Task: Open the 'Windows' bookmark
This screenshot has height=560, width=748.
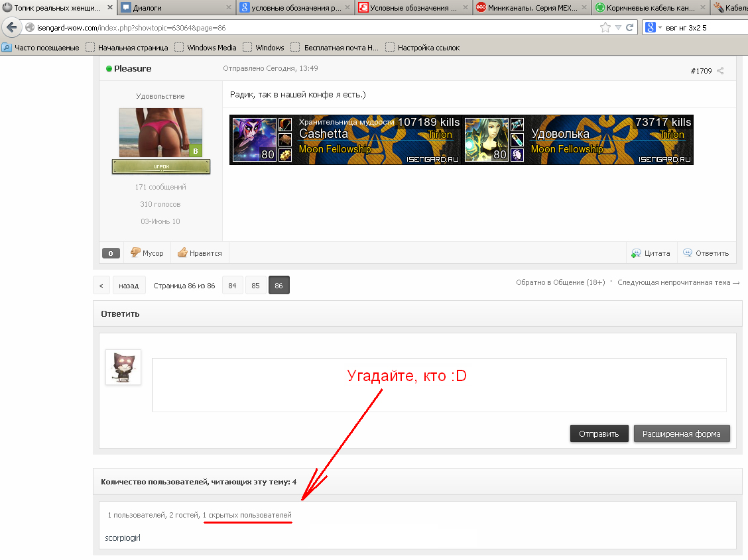Action: [x=264, y=48]
